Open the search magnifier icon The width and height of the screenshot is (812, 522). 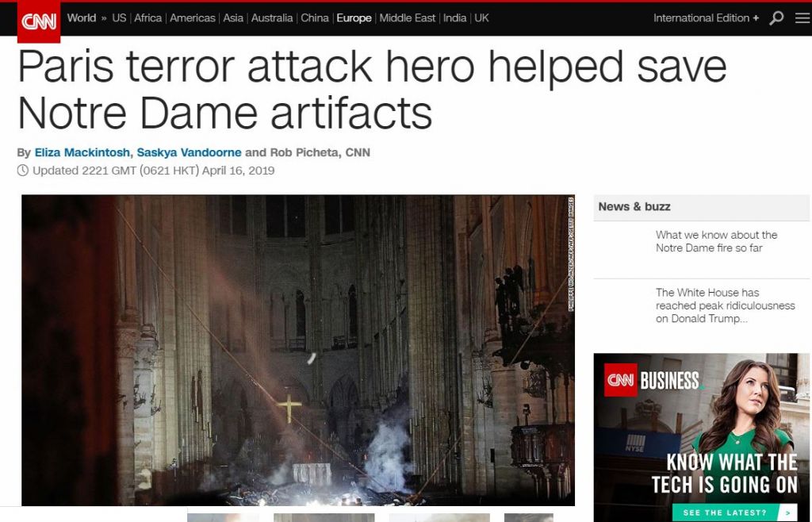pos(776,18)
